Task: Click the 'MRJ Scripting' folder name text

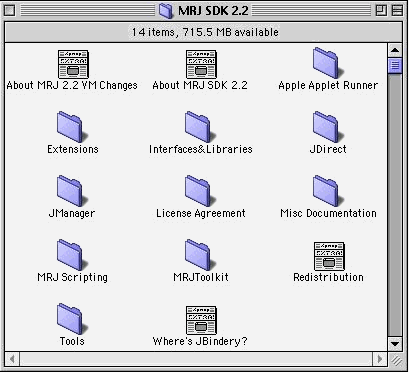Action: (73, 277)
